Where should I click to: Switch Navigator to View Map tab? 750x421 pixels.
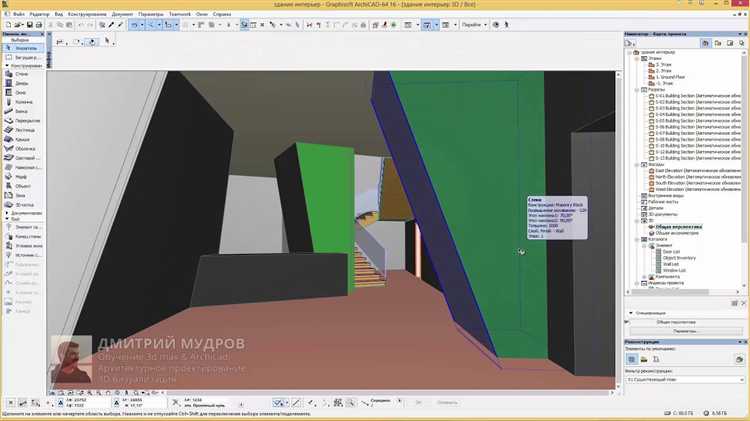(718, 44)
